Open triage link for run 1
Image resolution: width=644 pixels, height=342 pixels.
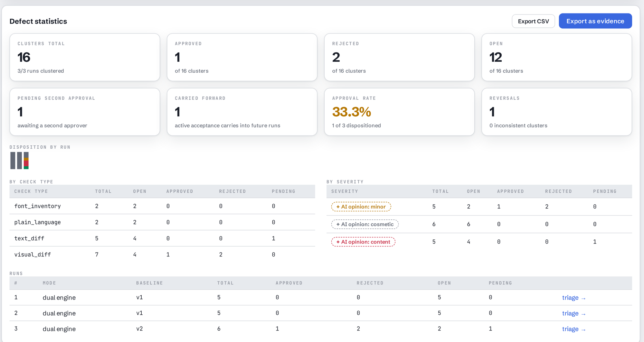(573, 298)
